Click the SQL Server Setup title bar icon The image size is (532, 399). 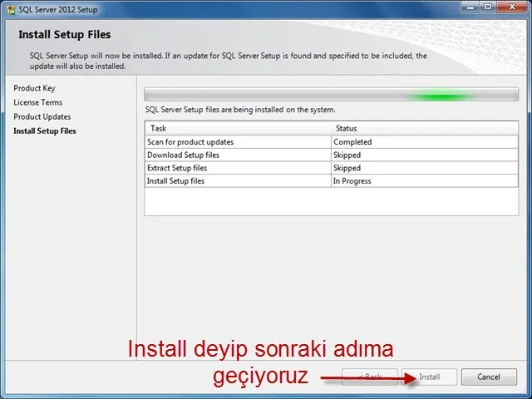(x=11, y=9)
